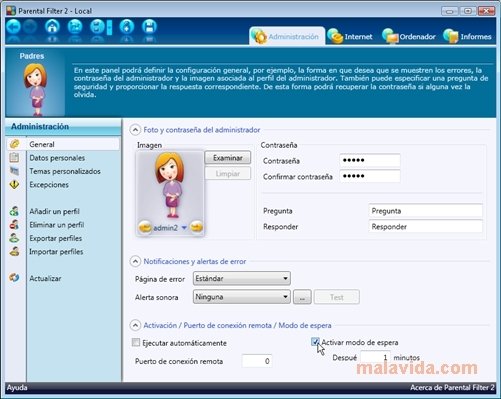
Task: Click the save floppy disk toolbar icon
Action: (149, 27)
